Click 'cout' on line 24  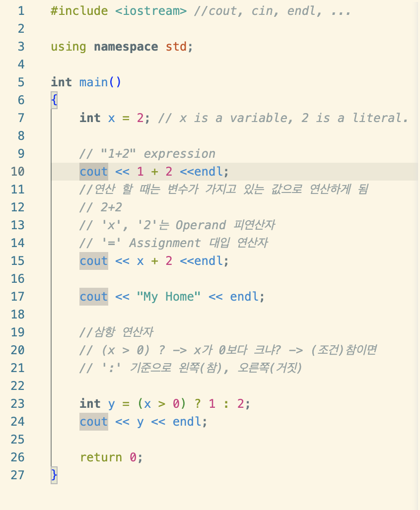[94, 422]
